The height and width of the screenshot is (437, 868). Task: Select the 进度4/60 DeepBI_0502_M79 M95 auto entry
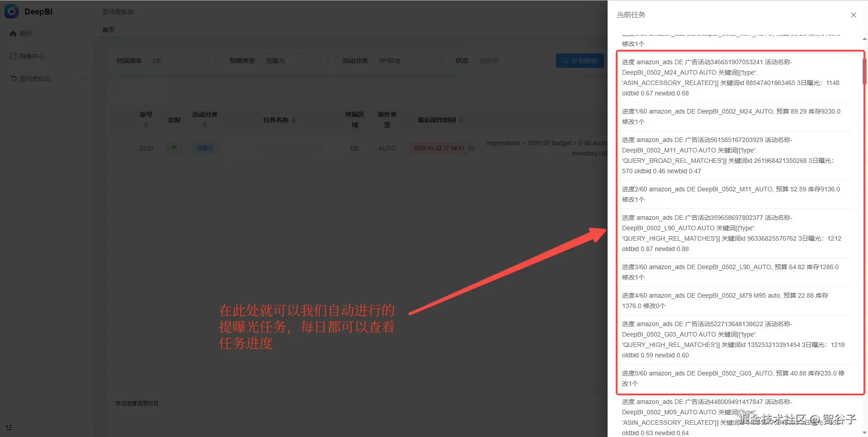[x=734, y=301]
